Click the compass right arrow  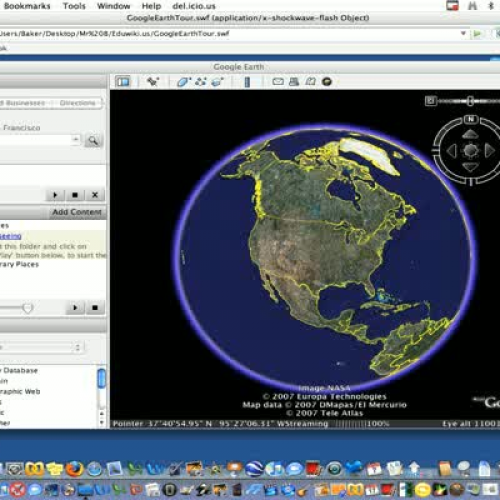(489, 151)
